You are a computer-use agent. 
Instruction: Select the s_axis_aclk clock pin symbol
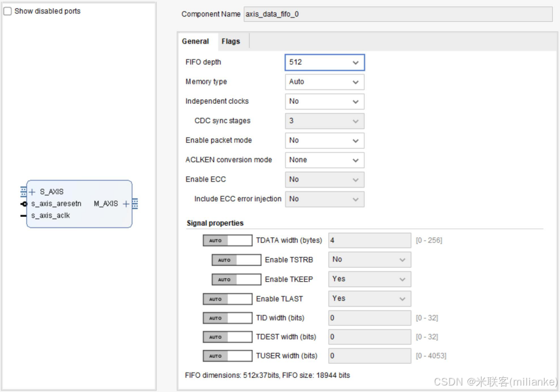[x=24, y=215]
